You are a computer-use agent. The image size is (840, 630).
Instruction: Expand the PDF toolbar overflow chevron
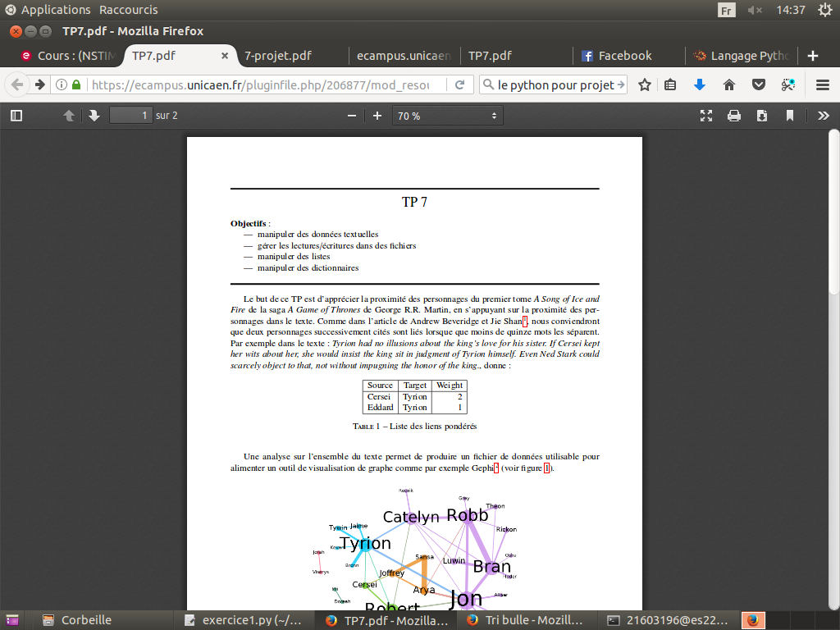[x=823, y=116]
